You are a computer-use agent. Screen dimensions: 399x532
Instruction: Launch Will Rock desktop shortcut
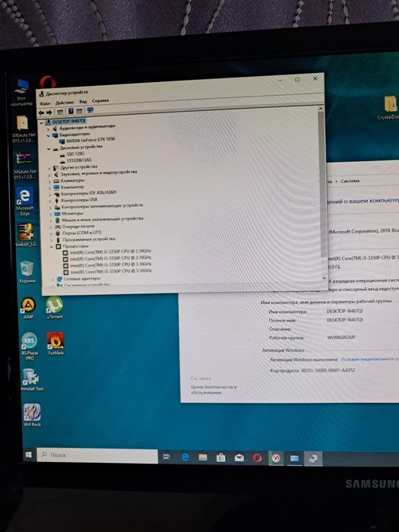[32, 415]
